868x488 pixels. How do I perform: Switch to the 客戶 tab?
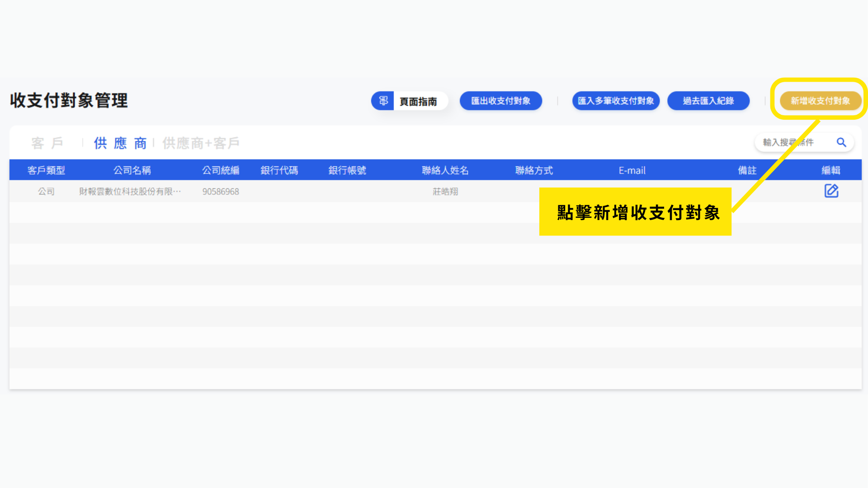pos(47,143)
